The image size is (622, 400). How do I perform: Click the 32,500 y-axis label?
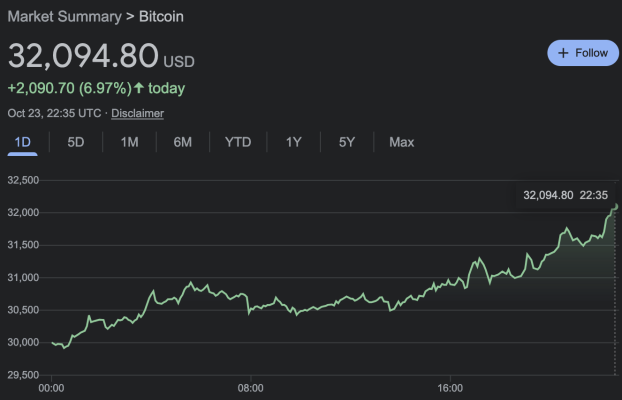coord(23,180)
